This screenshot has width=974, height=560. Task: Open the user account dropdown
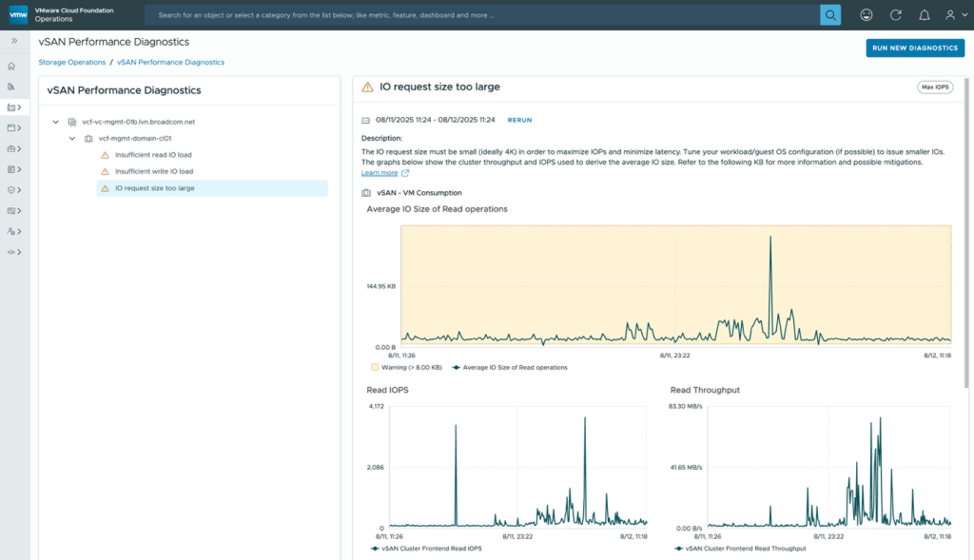954,15
